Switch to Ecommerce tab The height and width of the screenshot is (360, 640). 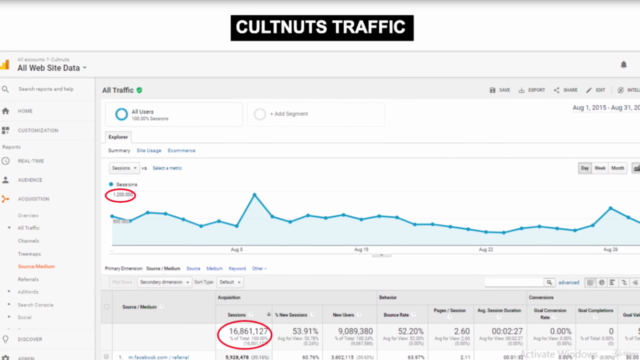pyautogui.click(x=181, y=151)
